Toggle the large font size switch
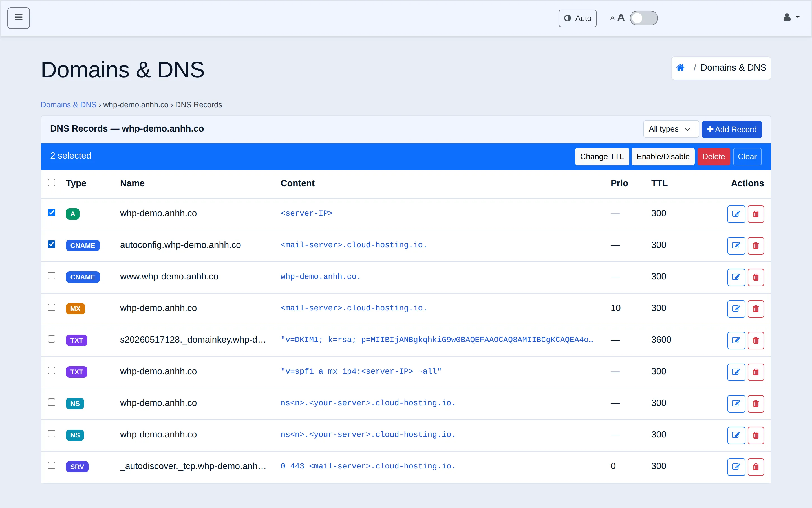Viewport: 812px width, 508px height. tap(644, 18)
